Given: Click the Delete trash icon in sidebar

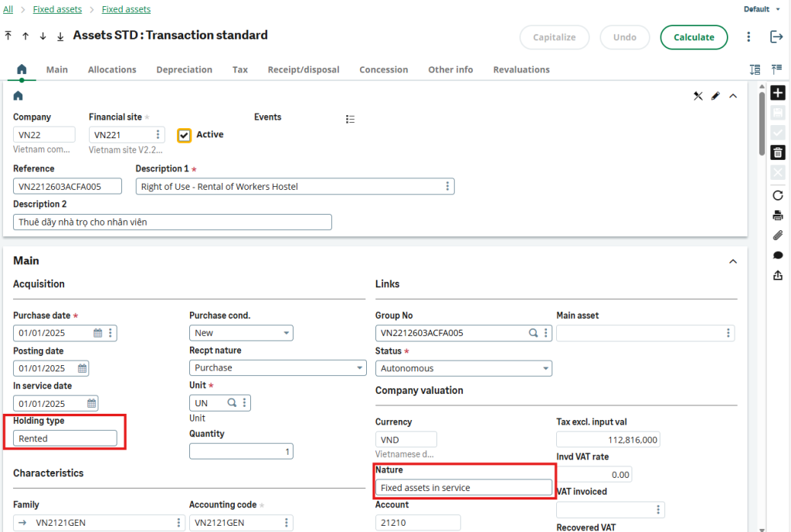Looking at the screenshot, I should [x=778, y=152].
